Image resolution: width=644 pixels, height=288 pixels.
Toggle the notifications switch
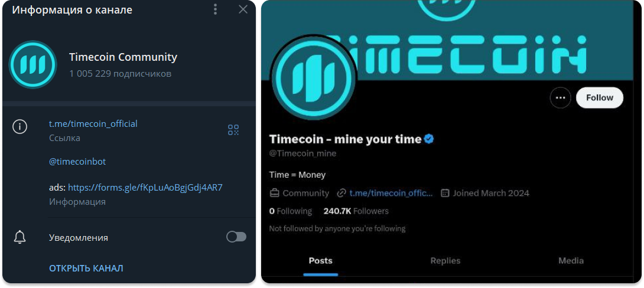236,237
